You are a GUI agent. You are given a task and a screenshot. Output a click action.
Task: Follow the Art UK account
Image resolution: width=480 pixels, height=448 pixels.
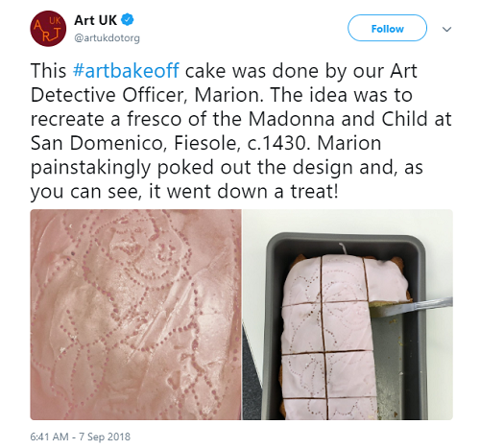point(387,28)
